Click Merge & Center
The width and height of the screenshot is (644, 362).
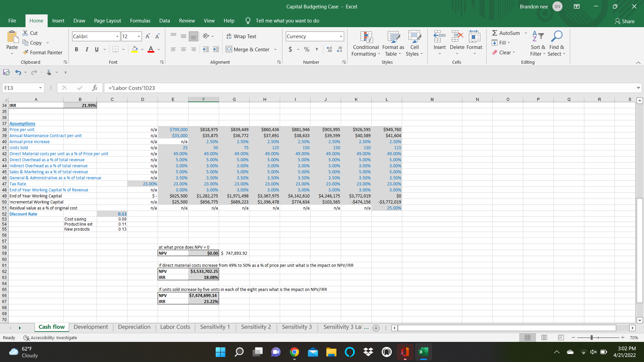pos(248,49)
